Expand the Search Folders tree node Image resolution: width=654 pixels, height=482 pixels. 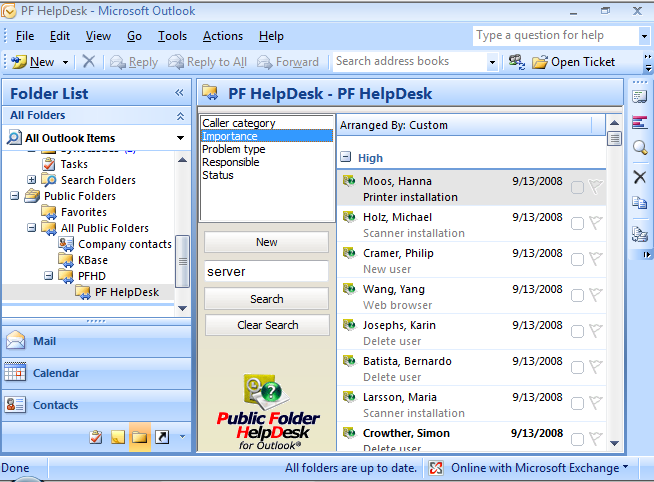pyautogui.click(x=31, y=180)
